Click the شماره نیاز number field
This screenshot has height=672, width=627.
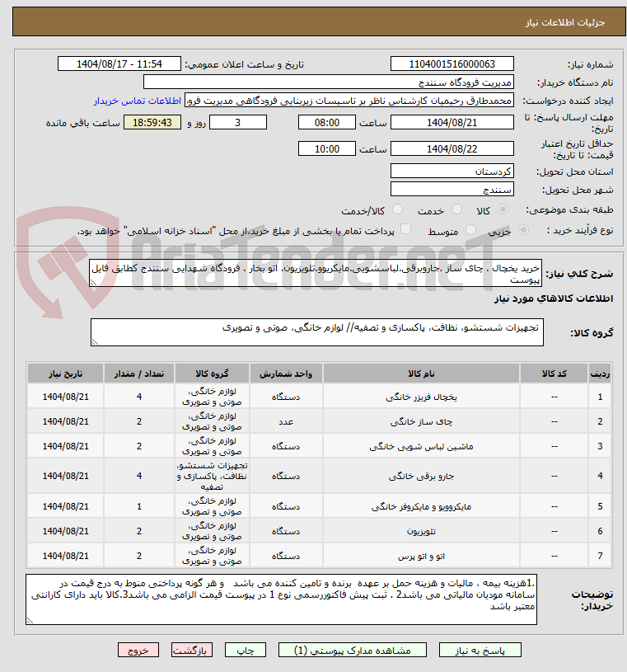point(452,63)
